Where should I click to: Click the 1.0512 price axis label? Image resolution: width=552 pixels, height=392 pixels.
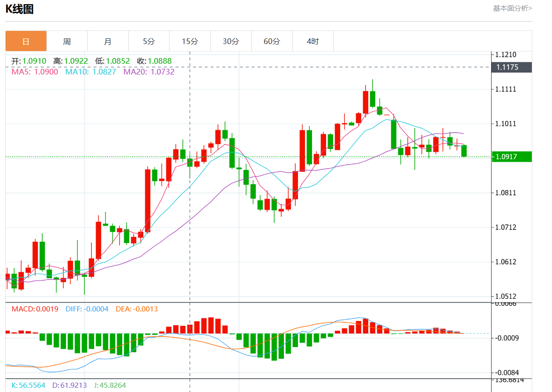tap(506, 296)
